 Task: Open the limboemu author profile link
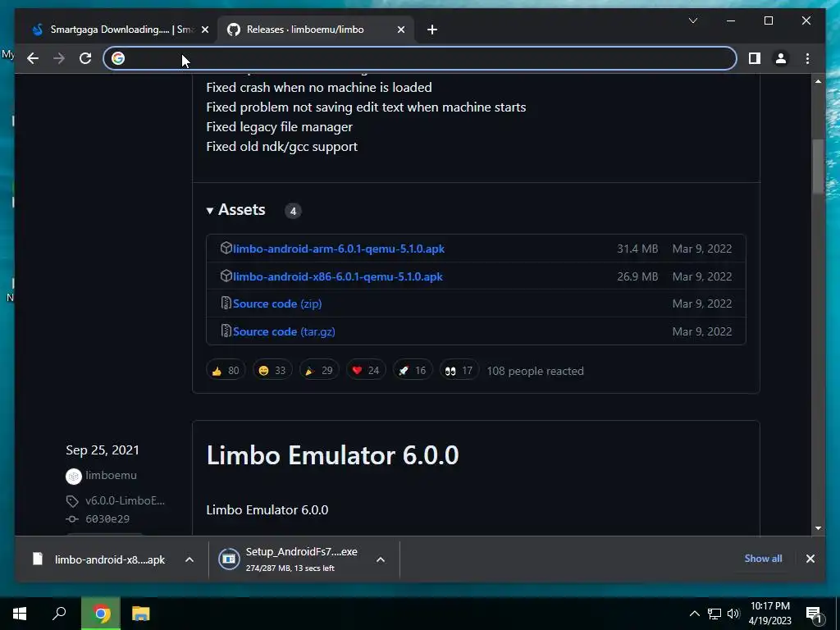(111, 475)
